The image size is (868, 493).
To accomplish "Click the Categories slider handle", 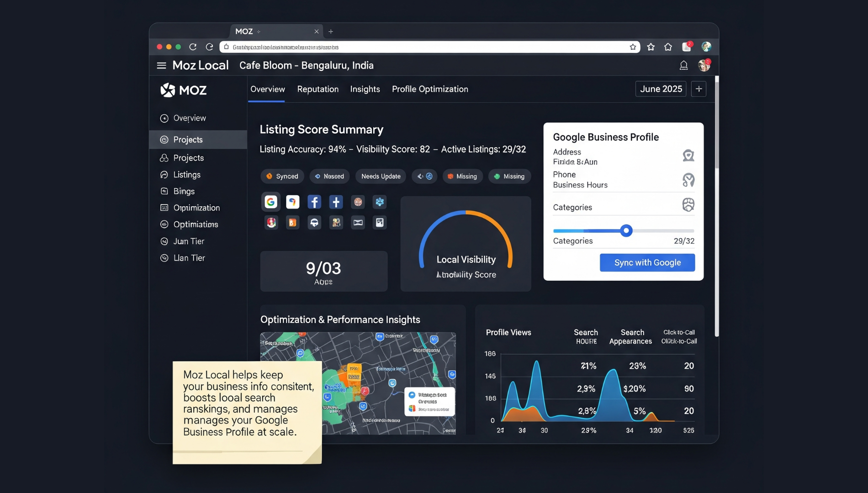I will coord(626,231).
